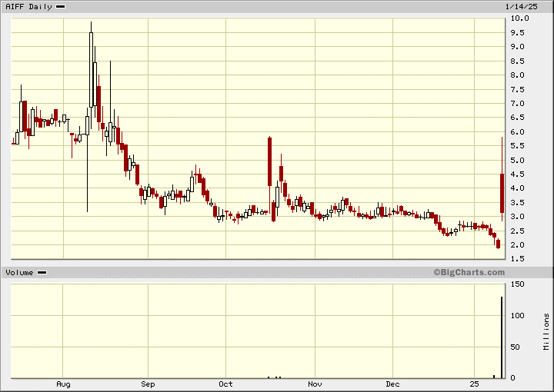Click the Dec month axis label
The height and width of the screenshot is (392, 554).
(392, 384)
